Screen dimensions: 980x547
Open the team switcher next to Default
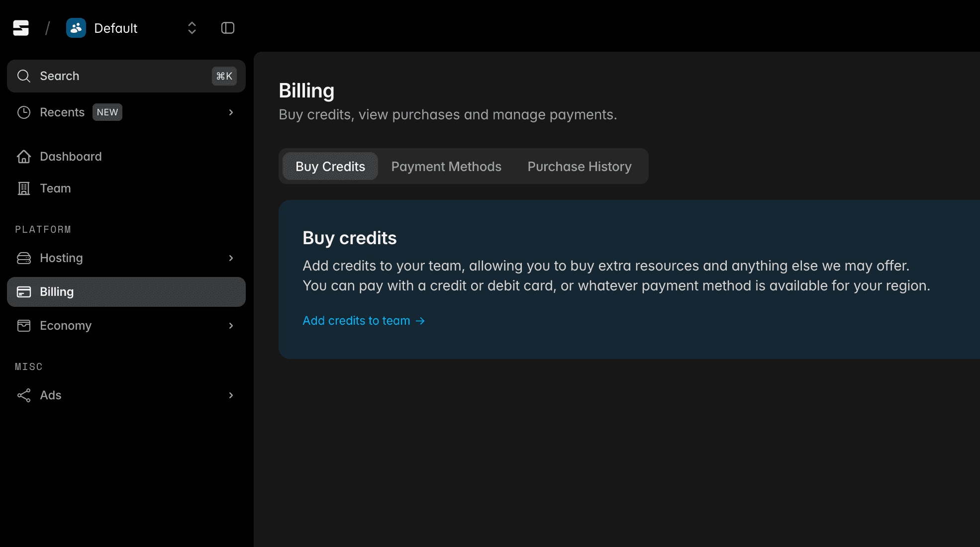pos(191,28)
